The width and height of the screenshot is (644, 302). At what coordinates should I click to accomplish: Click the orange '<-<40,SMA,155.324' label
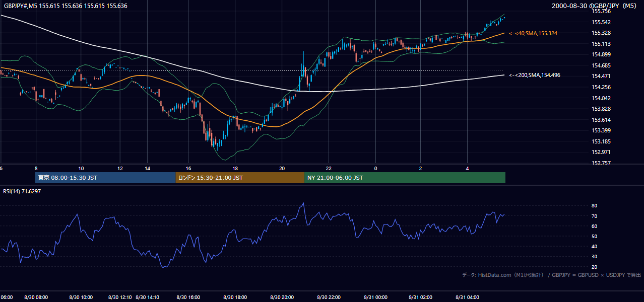(533, 33)
